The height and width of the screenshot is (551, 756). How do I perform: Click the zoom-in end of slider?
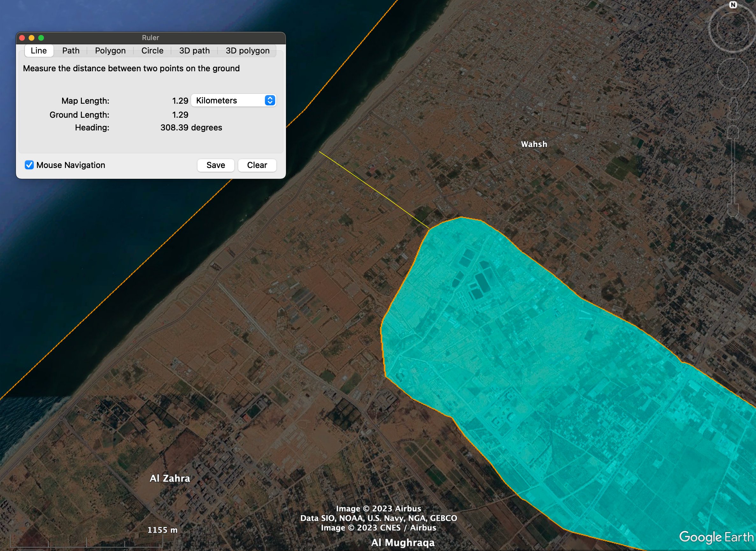coord(733,132)
